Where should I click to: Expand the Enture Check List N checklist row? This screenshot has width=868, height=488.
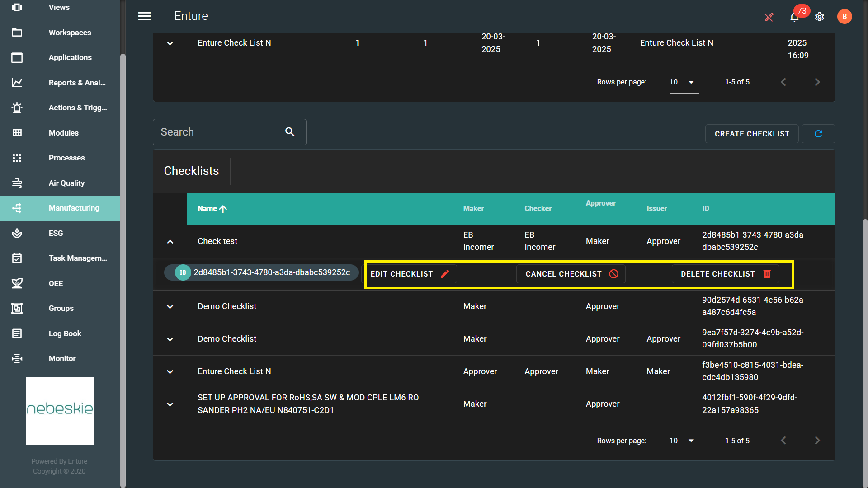pos(170,372)
